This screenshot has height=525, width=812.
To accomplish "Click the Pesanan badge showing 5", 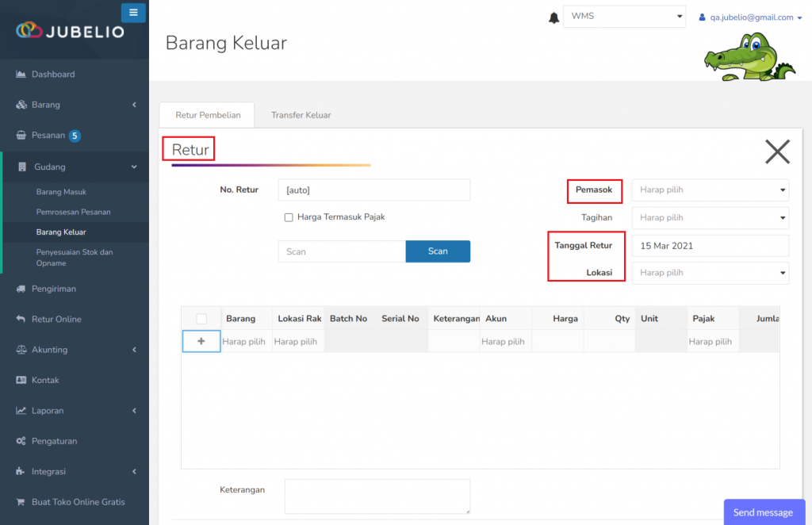I will point(75,136).
